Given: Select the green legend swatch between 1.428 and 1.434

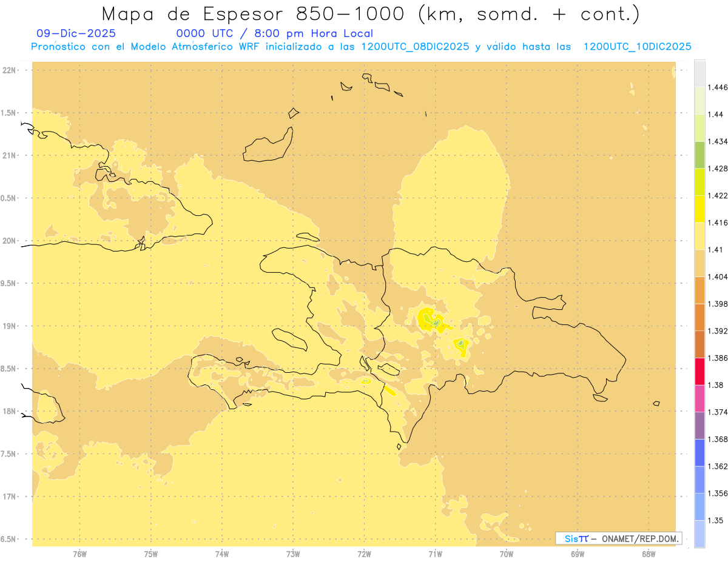Looking at the screenshot, I should tap(699, 155).
